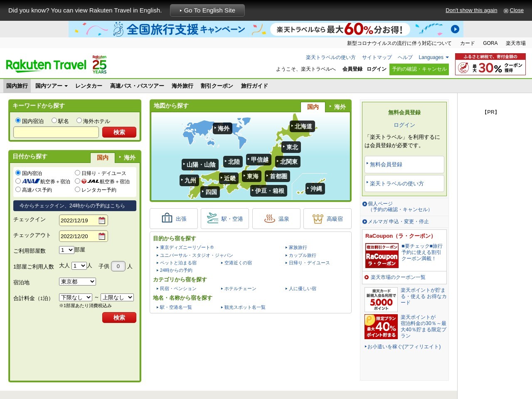Open the Languages dropdown

click(x=433, y=57)
